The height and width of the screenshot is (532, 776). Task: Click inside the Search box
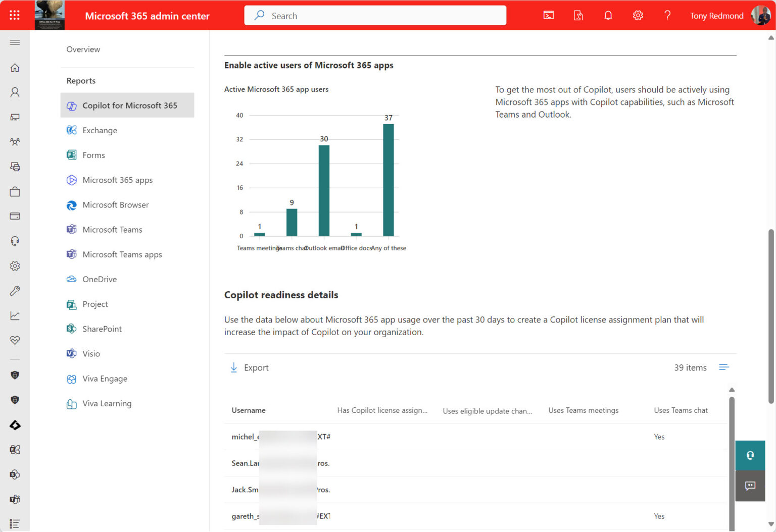click(375, 15)
